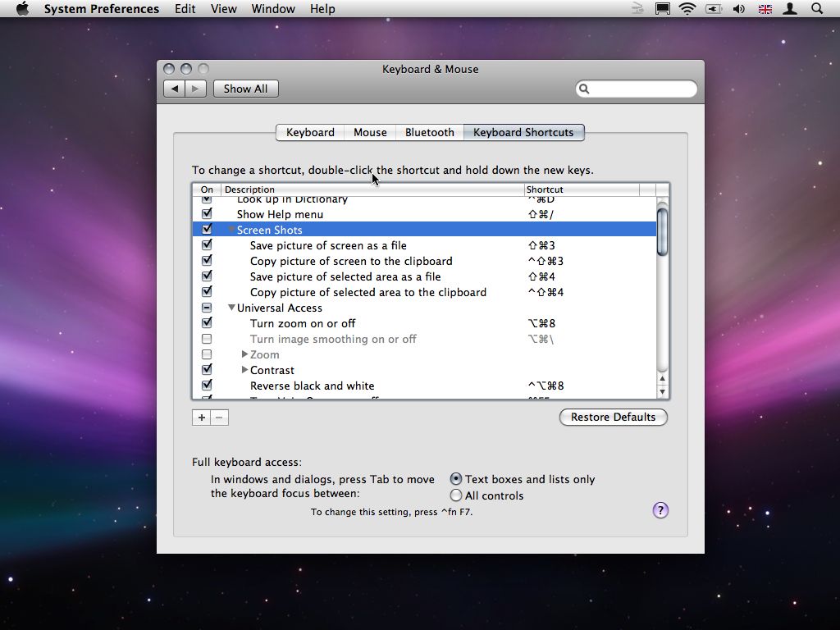Go forward with the right arrow button
The height and width of the screenshot is (630, 840).
(195, 89)
